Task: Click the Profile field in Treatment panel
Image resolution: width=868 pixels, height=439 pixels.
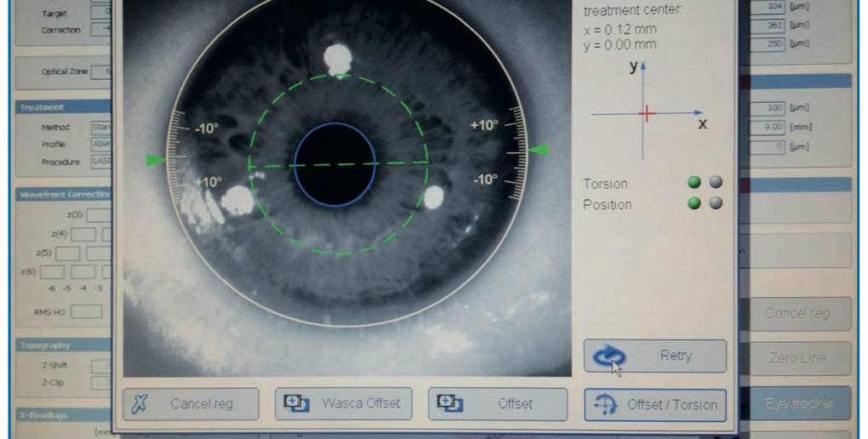Action: click(x=100, y=145)
